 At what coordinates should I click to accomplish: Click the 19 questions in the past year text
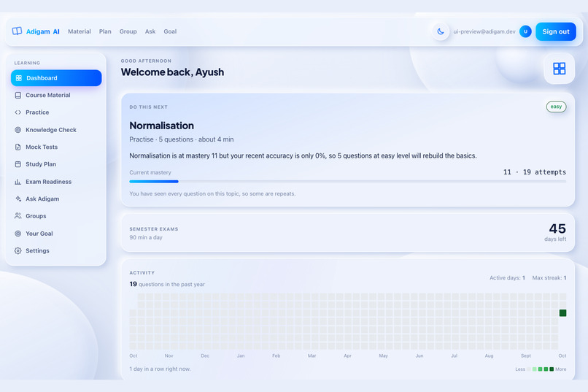point(167,285)
